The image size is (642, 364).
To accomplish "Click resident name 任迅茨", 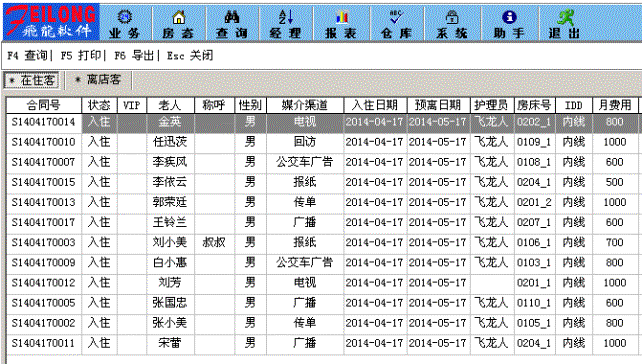I will coord(170,142).
